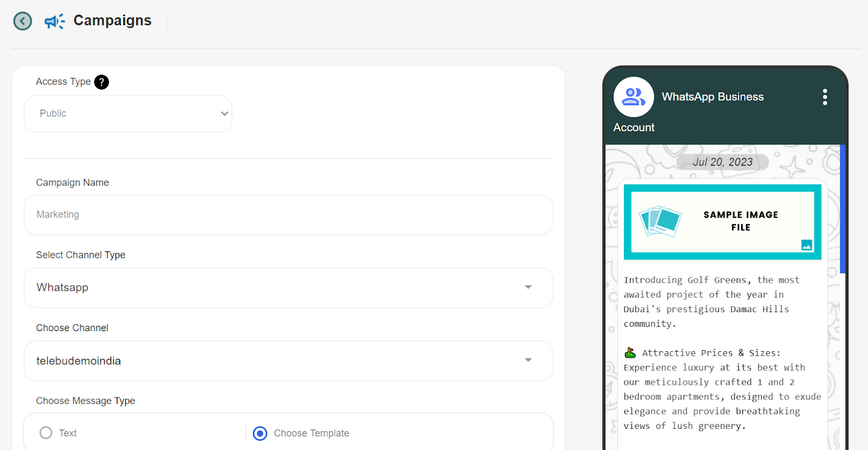Screen dimensions: 868x450
Task: Click the Campaigns page title
Action: point(112,21)
